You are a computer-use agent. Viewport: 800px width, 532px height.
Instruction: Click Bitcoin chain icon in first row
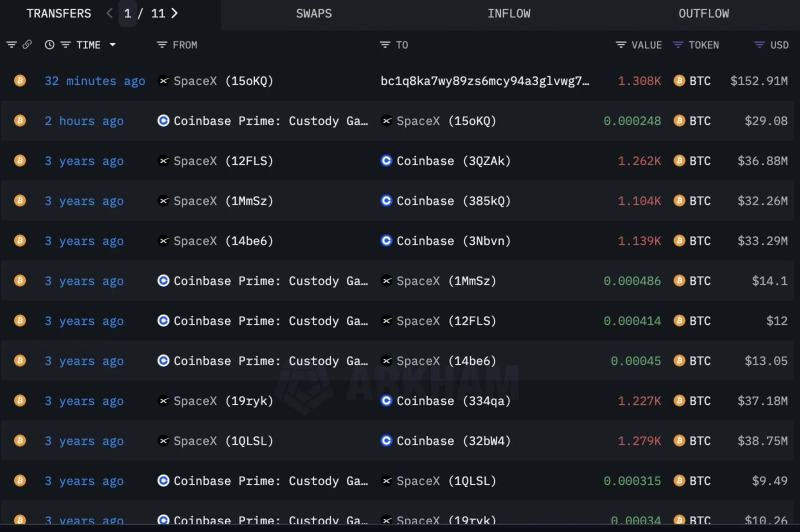coord(19,81)
